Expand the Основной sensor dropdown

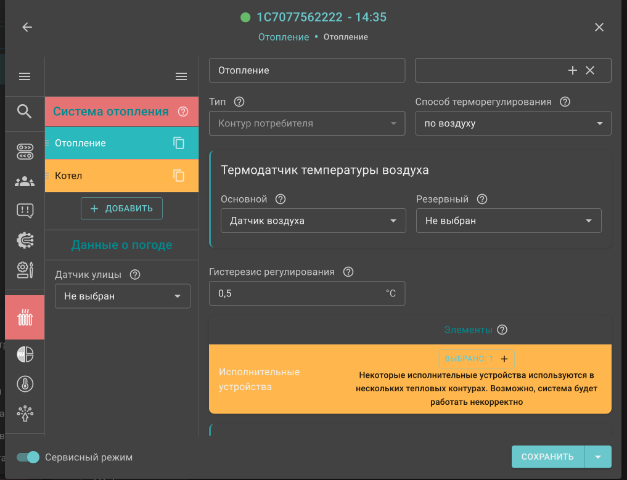coord(312,220)
